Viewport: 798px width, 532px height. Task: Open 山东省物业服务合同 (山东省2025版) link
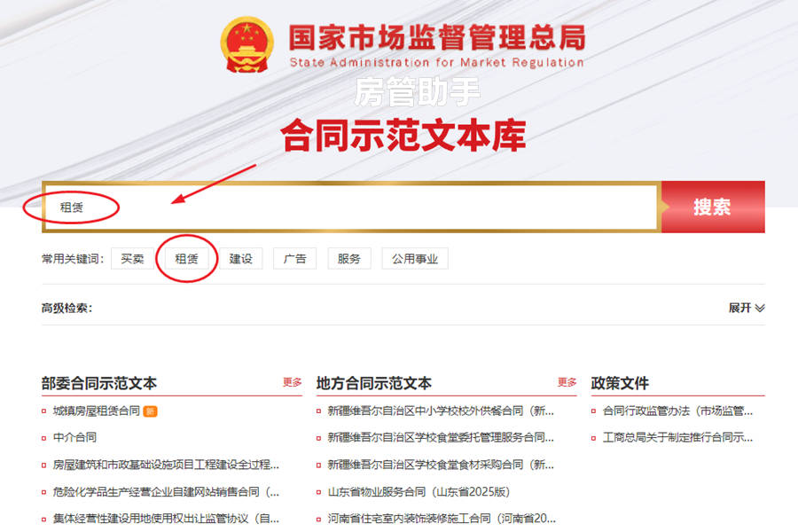coord(419,492)
